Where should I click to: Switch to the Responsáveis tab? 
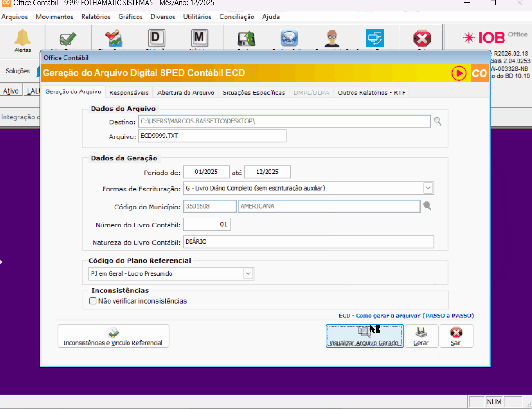[129, 92]
